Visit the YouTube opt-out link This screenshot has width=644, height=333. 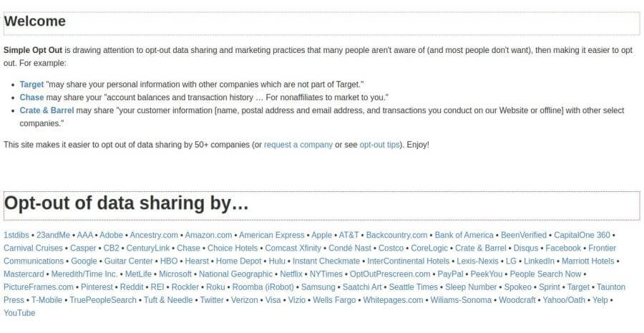pos(19,313)
